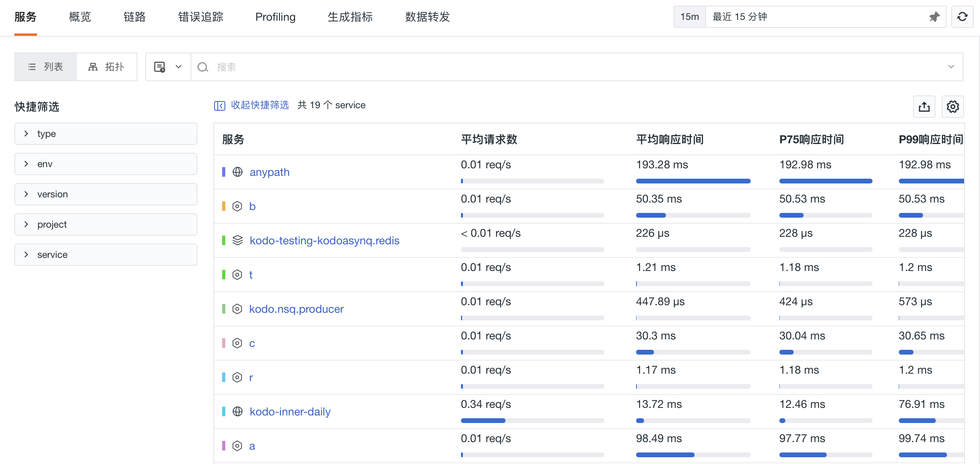Open the 链路 tab
This screenshot has height=464, width=980.
coord(135,17)
